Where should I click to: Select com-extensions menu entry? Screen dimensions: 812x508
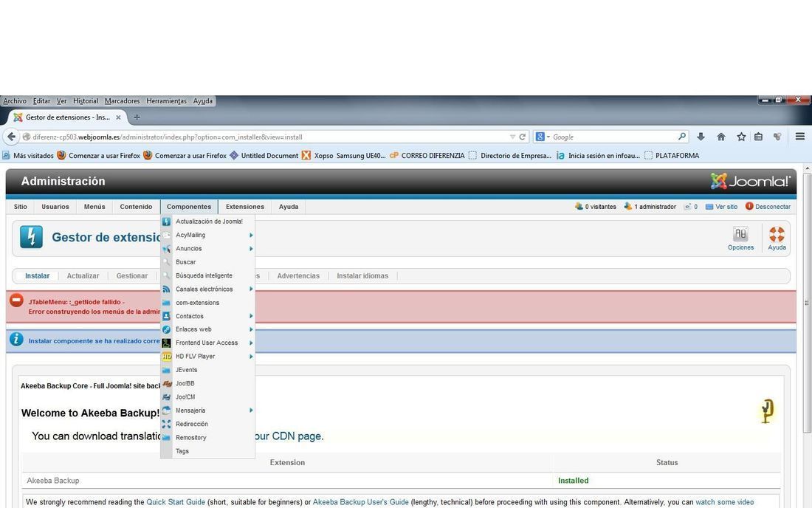[x=197, y=303]
